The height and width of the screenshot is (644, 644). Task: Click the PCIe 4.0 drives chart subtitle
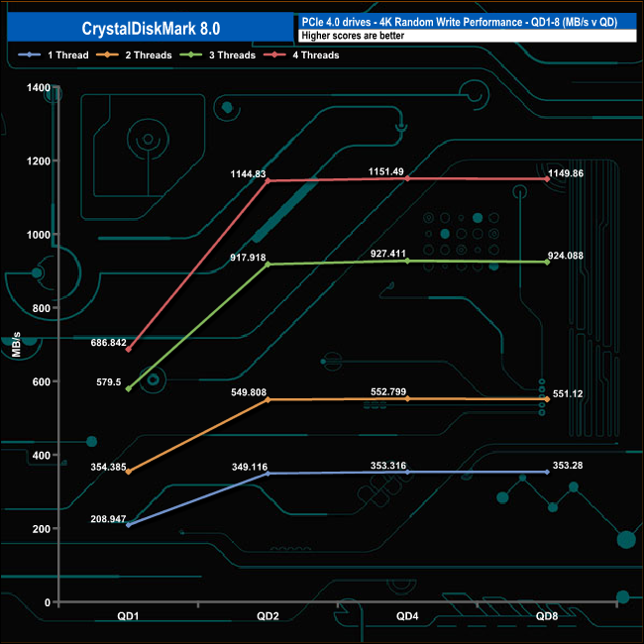(459, 22)
